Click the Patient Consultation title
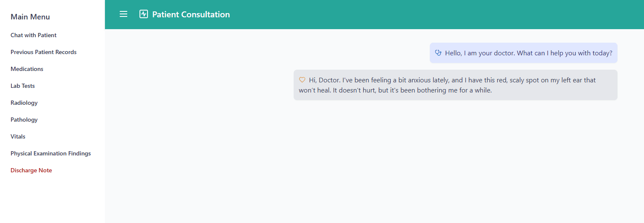 191,14
